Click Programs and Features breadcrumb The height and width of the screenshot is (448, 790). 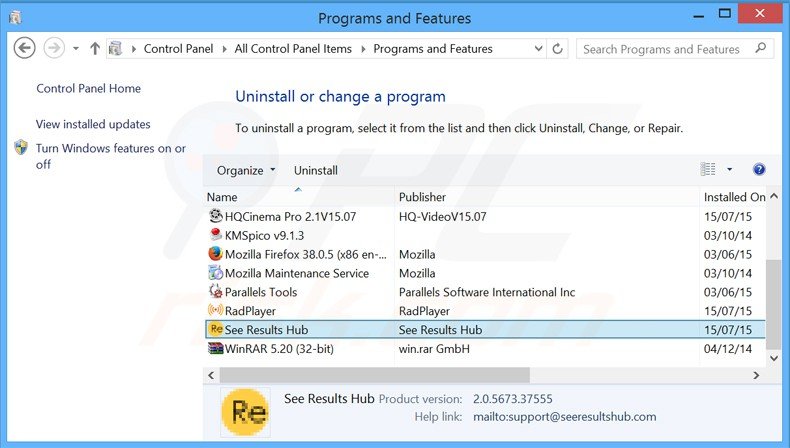tap(433, 49)
